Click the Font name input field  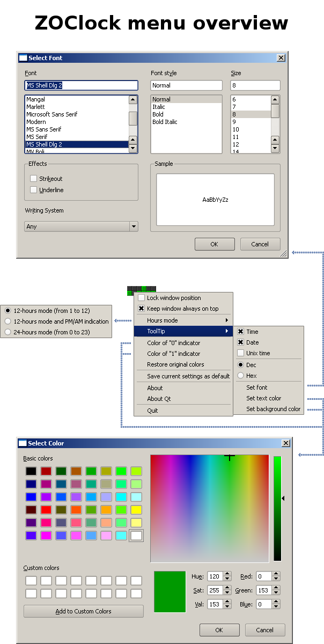[81, 85]
